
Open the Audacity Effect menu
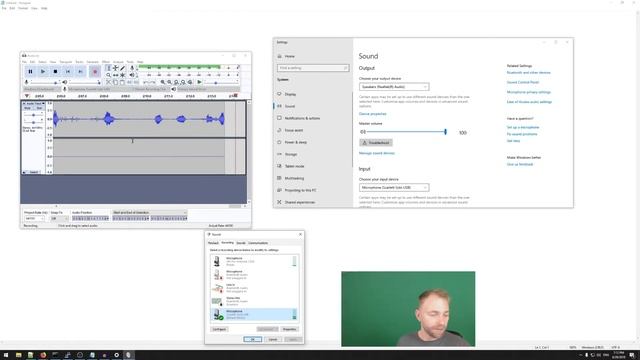pyautogui.click(x=106, y=62)
